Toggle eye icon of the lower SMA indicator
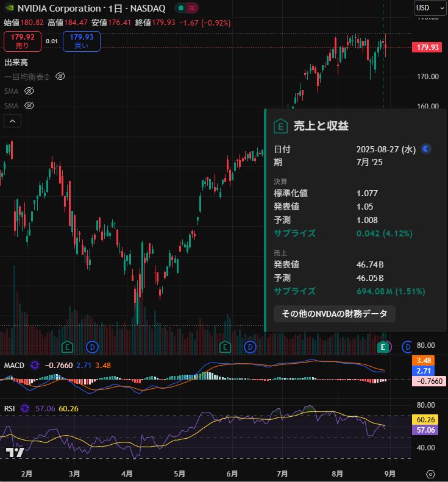This screenshot has height=482, width=448. point(29,106)
